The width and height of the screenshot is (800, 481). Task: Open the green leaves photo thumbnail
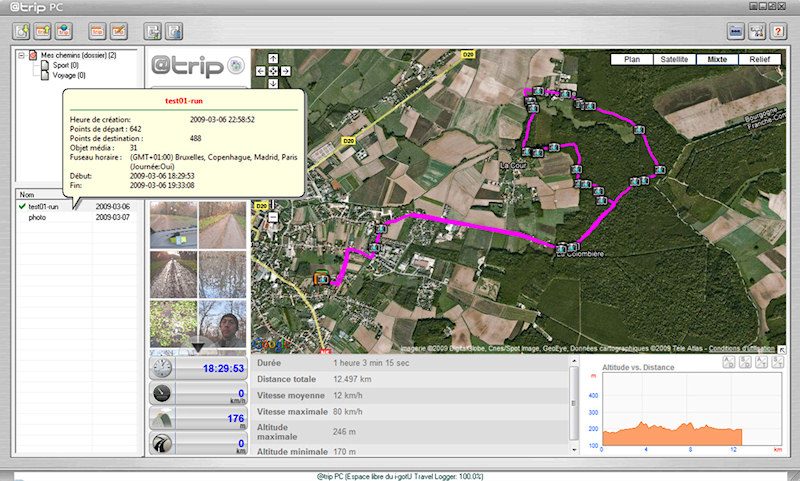click(x=173, y=324)
